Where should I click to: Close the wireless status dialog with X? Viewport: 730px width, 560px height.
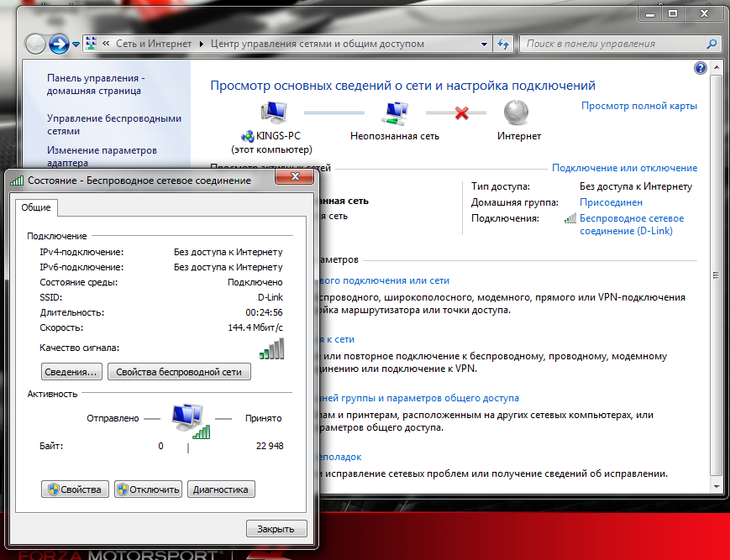[295, 177]
